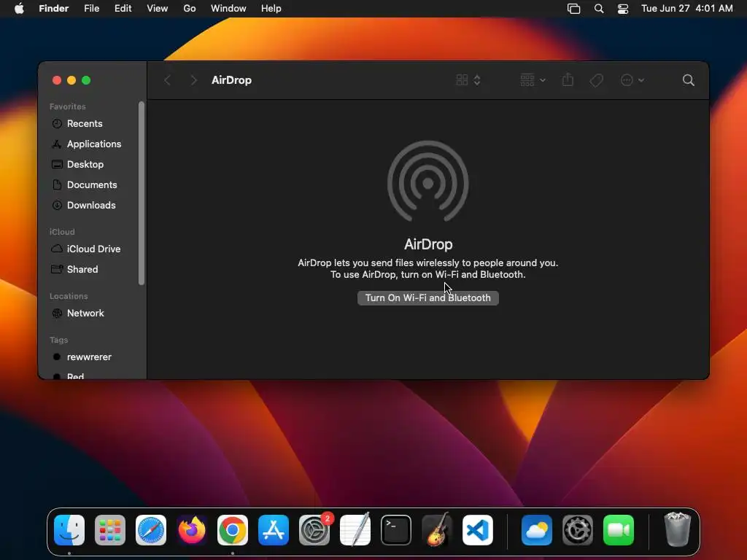Open the File menu
The image size is (747, 560).
[x=91, y=9]
